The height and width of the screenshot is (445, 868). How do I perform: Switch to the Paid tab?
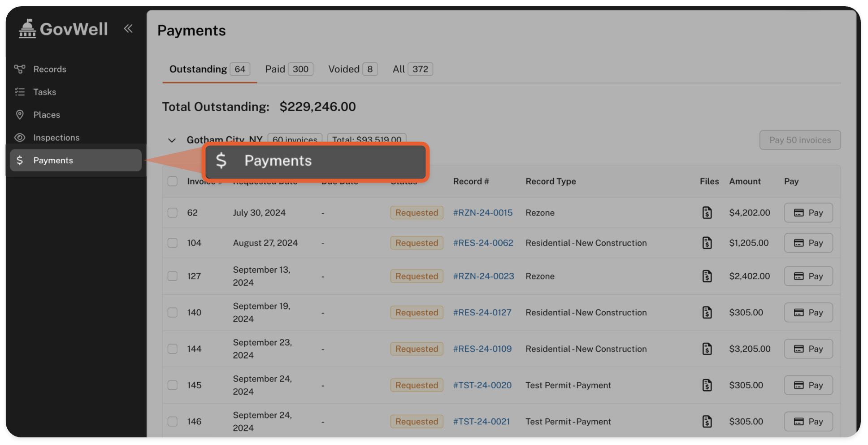[288, 69]
